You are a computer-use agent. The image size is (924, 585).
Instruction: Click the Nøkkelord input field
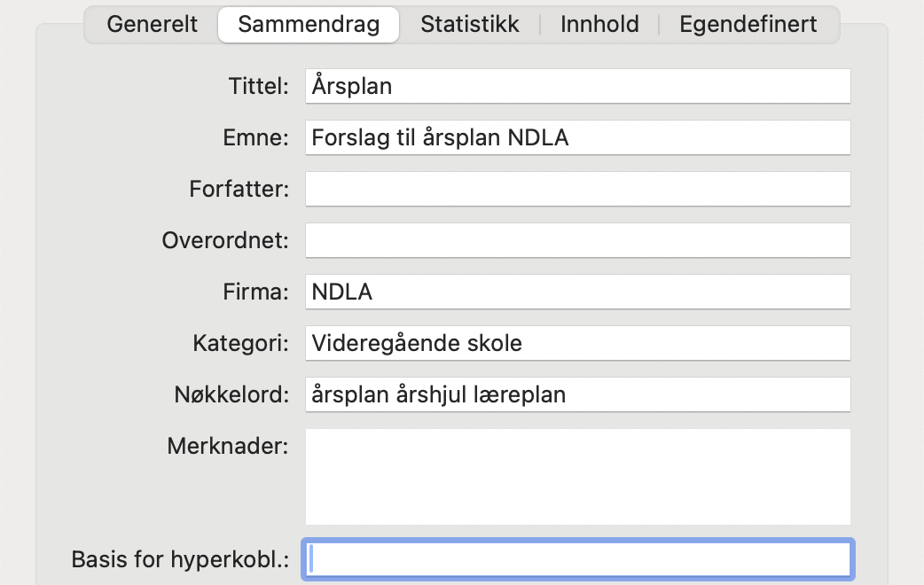point(576,394)
